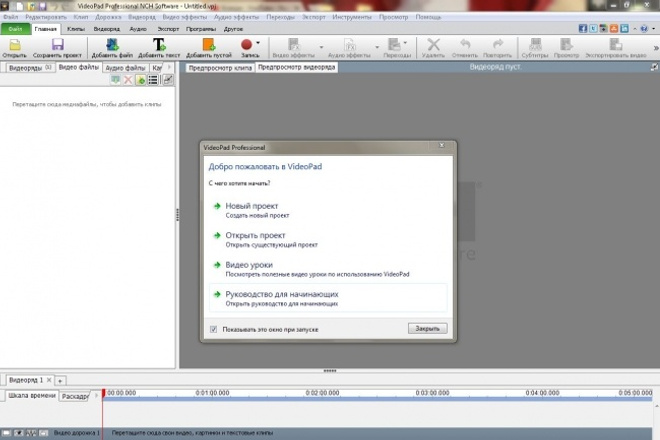Open Аудио эффекты in the toolbar
Image resolution: width=660 pixels, height=440 pixels.
pyautogui.click(x=349, y=48)
